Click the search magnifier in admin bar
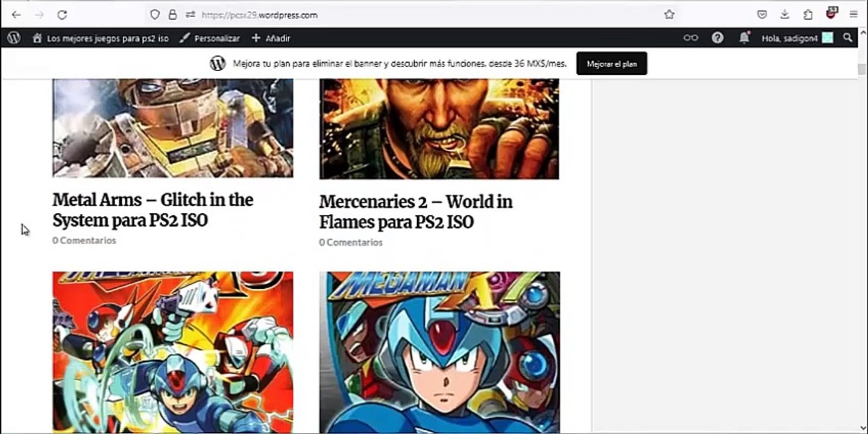This screenshot has width=868, height=434. pos(848,38)
